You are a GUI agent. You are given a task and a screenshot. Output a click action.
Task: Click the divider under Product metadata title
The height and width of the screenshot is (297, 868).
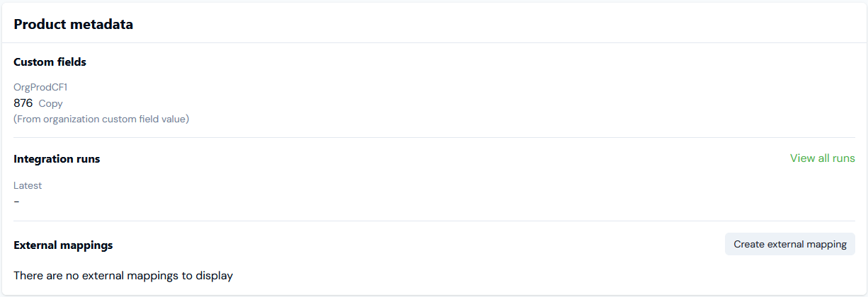click(x=434, y=43)
